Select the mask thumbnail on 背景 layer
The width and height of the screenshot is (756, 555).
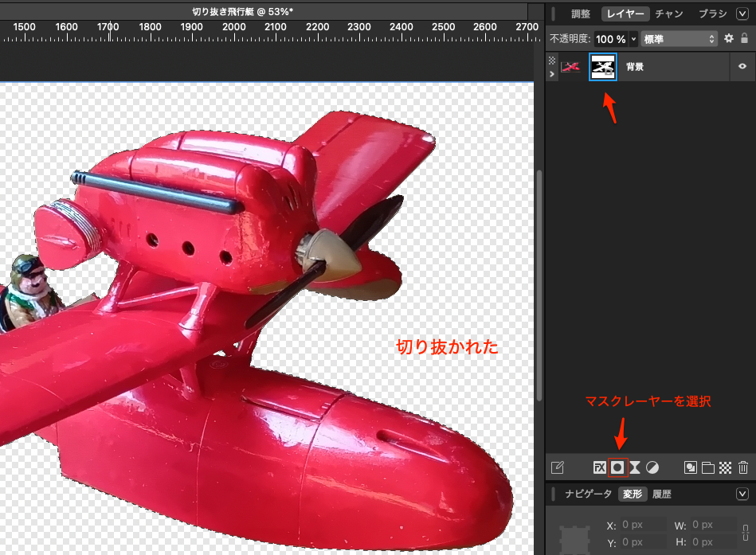pos(603,67)
